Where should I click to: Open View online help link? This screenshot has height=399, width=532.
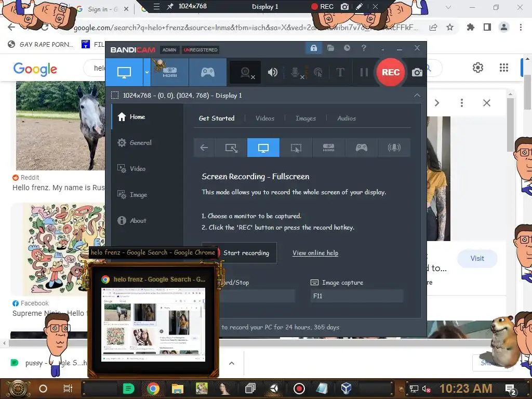(x=315, y=253)
